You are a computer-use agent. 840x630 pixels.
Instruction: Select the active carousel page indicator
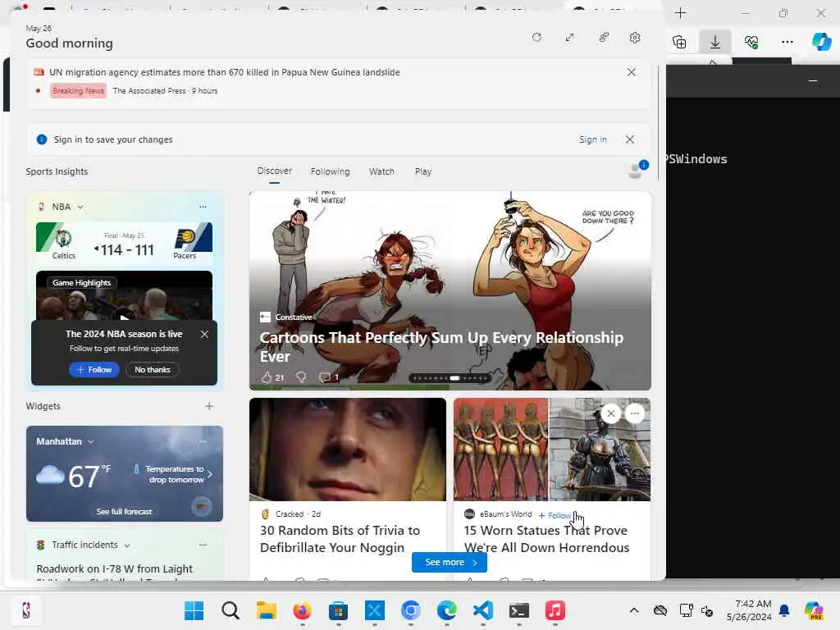(454, 378)
